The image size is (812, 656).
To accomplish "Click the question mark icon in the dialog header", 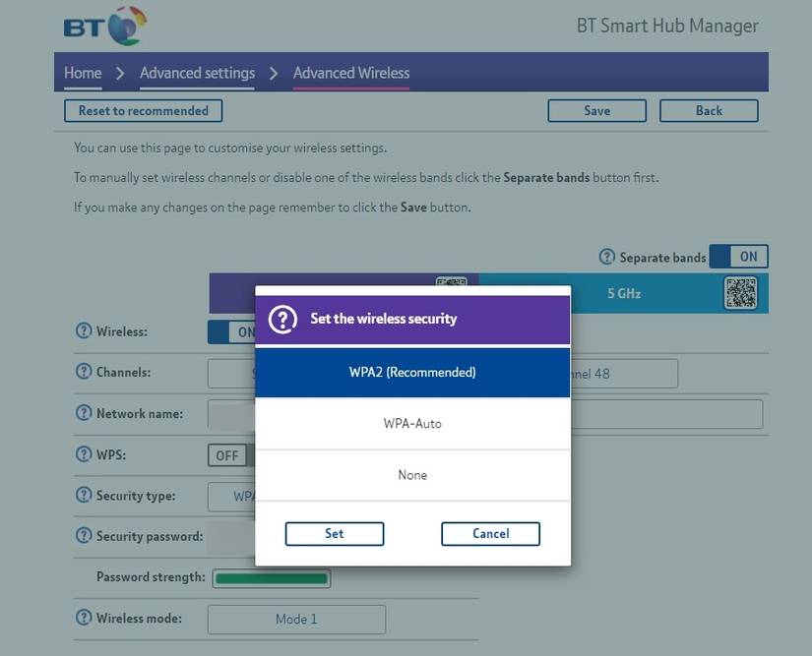I will [x=281, y=319].
